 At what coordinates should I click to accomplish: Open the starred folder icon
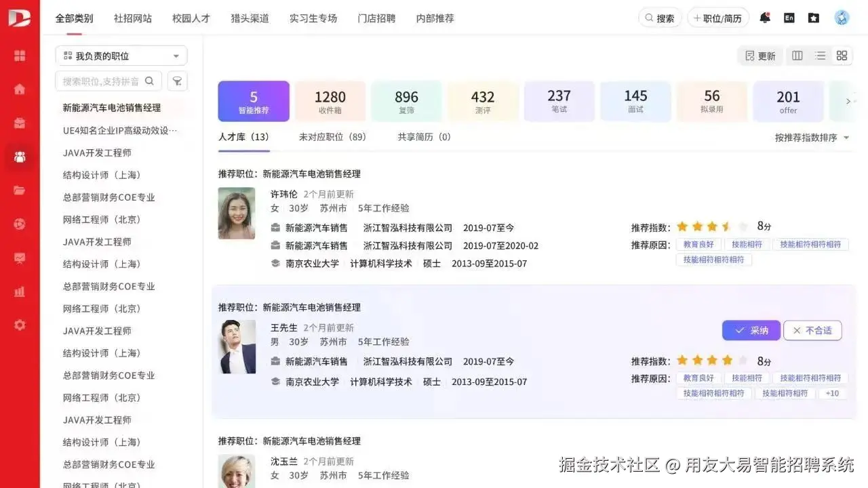[814, 18]
